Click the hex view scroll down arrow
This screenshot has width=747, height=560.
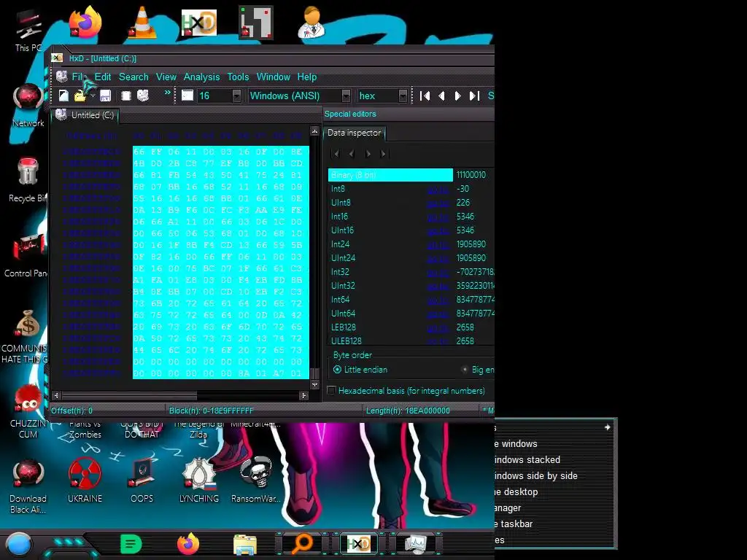pyautogui.click(x=314, y=384)
